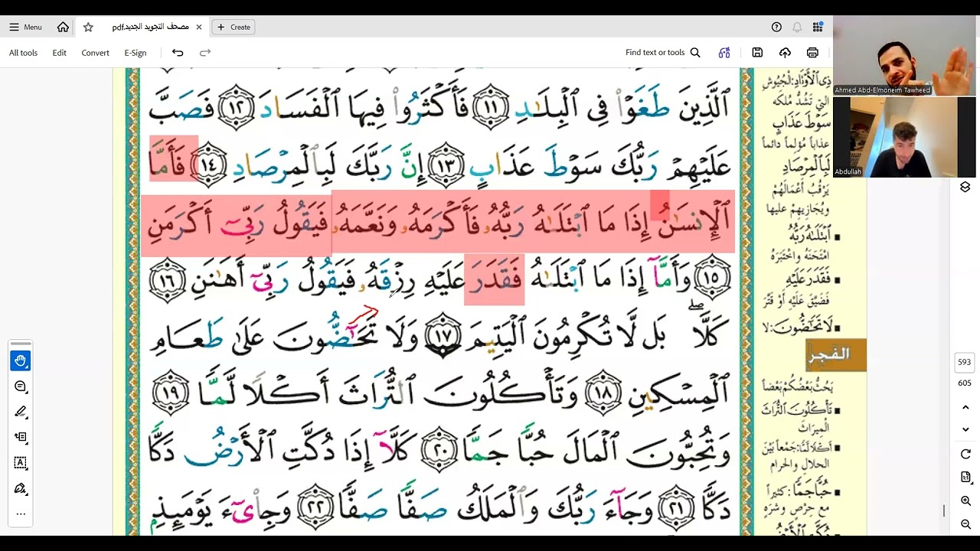The width and height of the screenshot is (980, 551).
Task: Open the notifications bell
Action: (x=797, y=27)
